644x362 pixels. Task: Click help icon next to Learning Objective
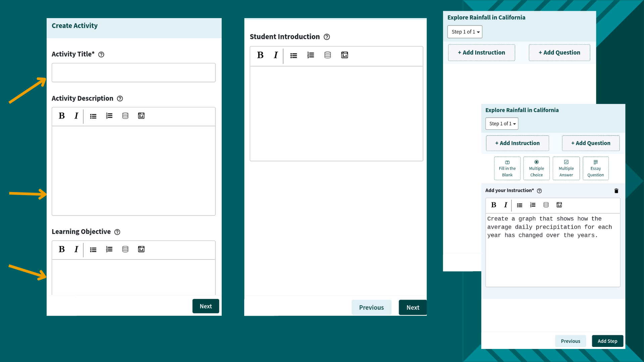pyautogui.click(x=117, y=232)
